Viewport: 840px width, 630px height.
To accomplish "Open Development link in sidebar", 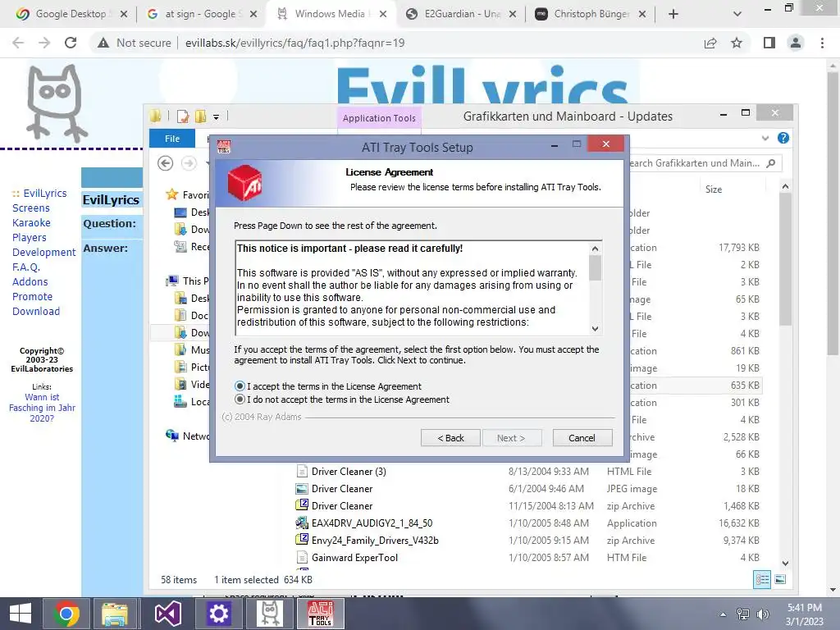I will pos(44,252).
